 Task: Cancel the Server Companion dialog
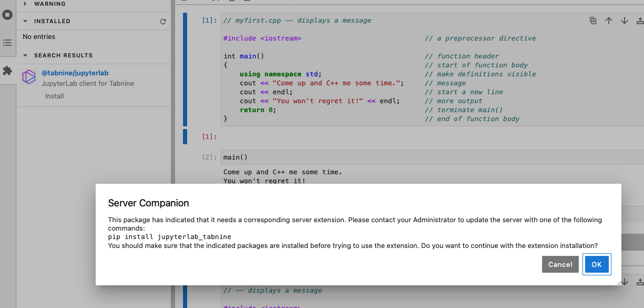(x=560, y=264)
